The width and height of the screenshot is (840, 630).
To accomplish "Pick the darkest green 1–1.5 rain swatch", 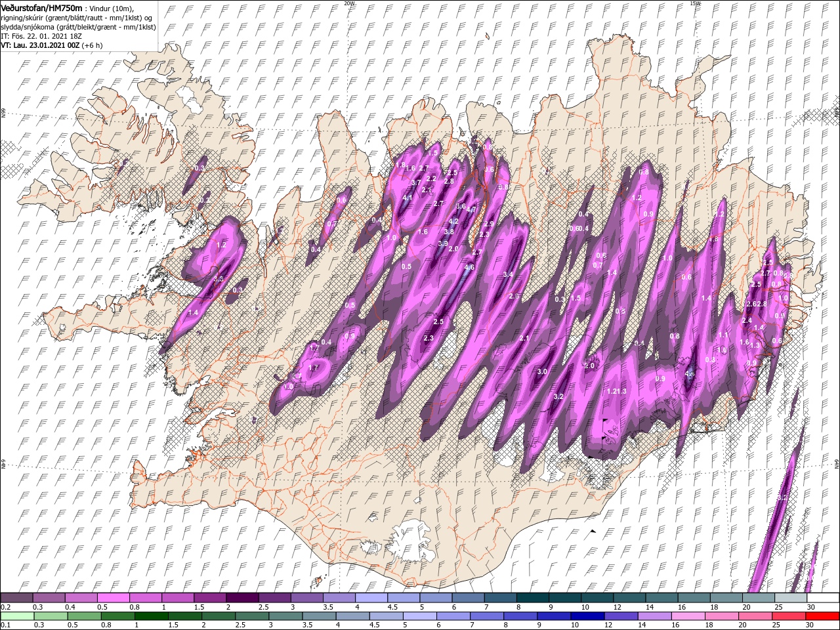I will pyautogui.click(x=151, y=616).
